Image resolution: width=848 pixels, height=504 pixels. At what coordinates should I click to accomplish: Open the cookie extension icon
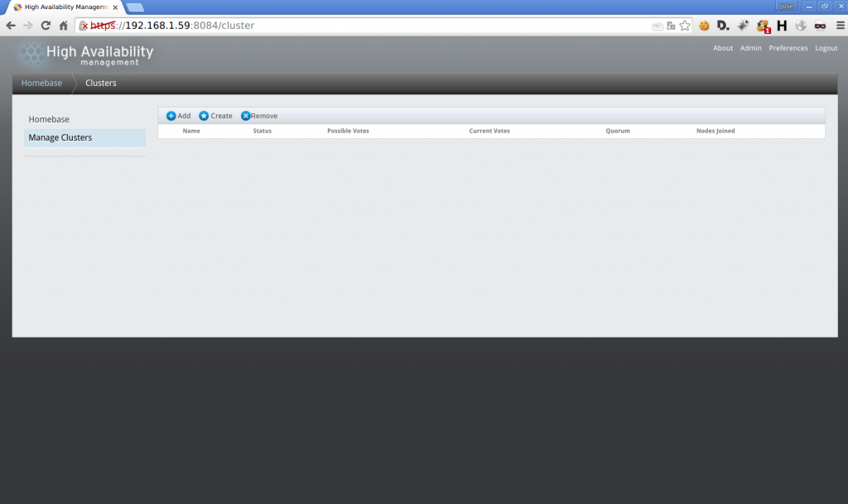(704, 26)
